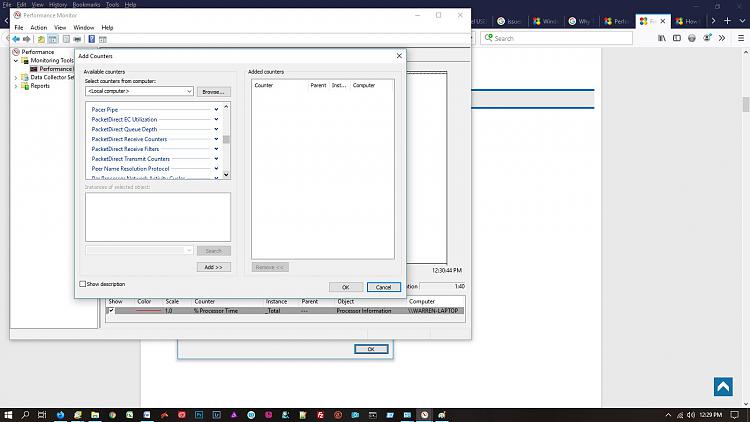Click the Windows Start button
This screenshot has width=750, height=422.
[x=8, y=415]
